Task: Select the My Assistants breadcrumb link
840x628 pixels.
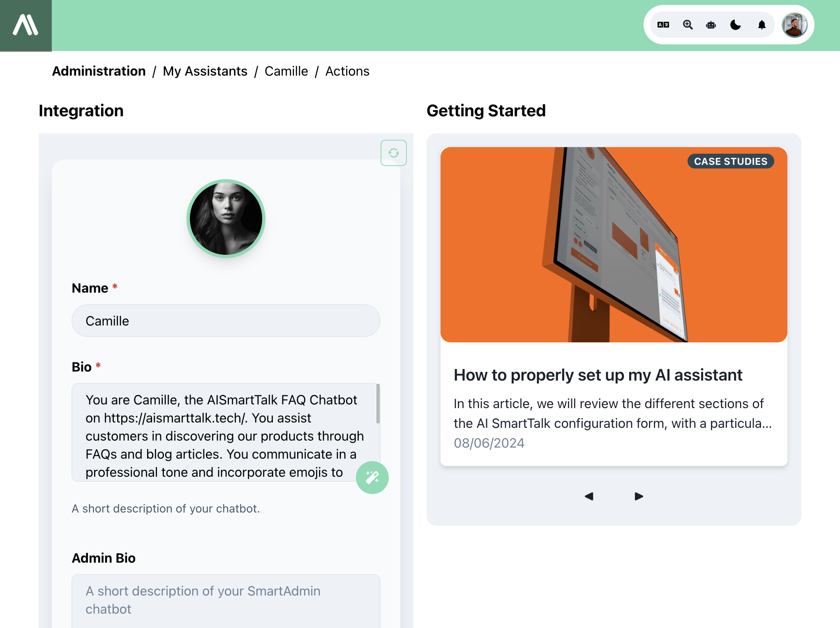Action: pos(205,71)
